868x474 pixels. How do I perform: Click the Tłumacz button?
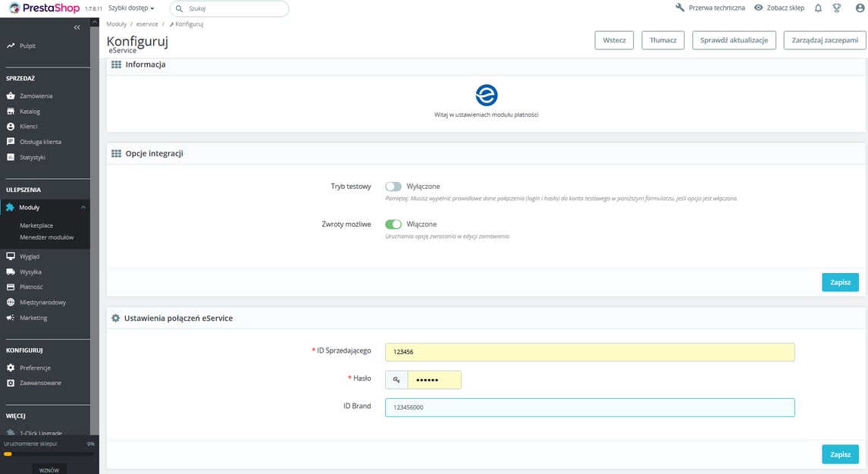tap(663, 40)
